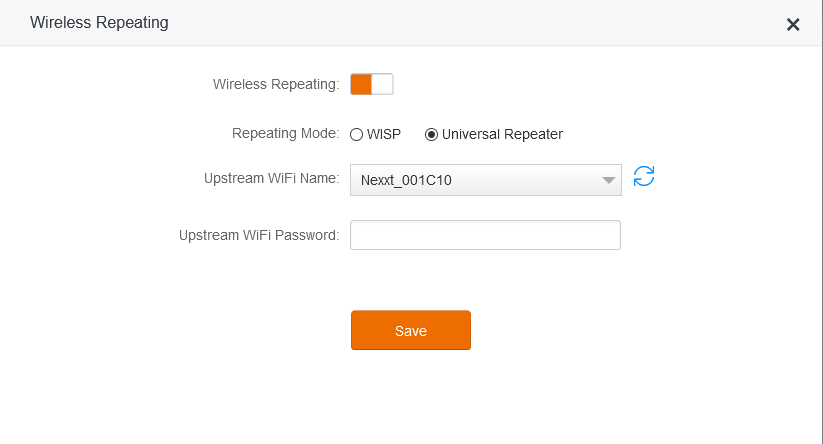Save the wireless repeating settings

click(x=411, y=330)
